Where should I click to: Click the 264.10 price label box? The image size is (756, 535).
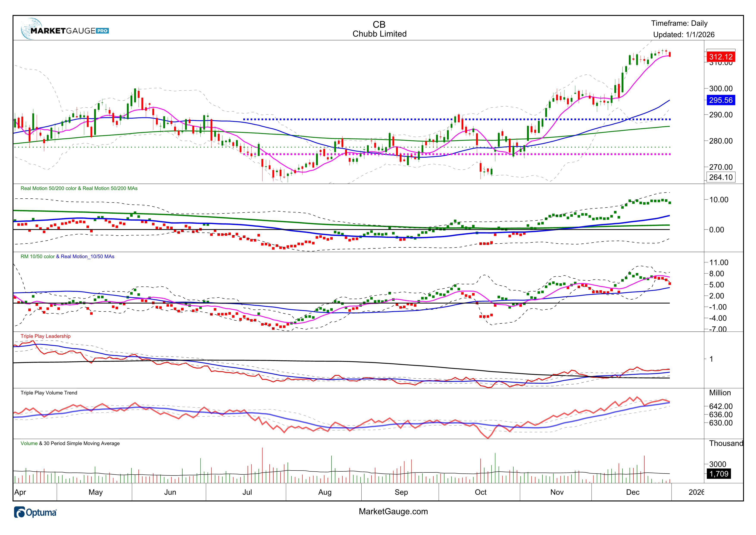coord(721,177)
